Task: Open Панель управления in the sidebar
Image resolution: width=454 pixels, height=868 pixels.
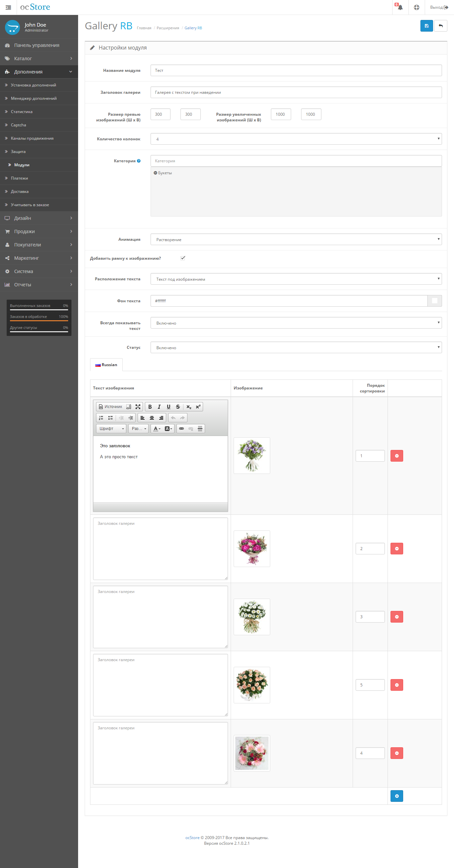Action: tap(39, 45)
